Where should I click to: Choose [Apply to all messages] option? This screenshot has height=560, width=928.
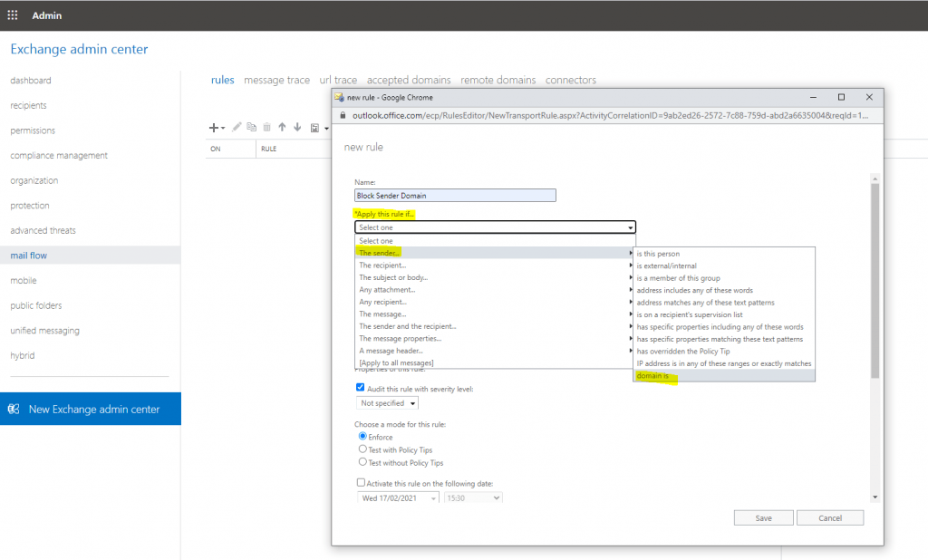point(495,362)
